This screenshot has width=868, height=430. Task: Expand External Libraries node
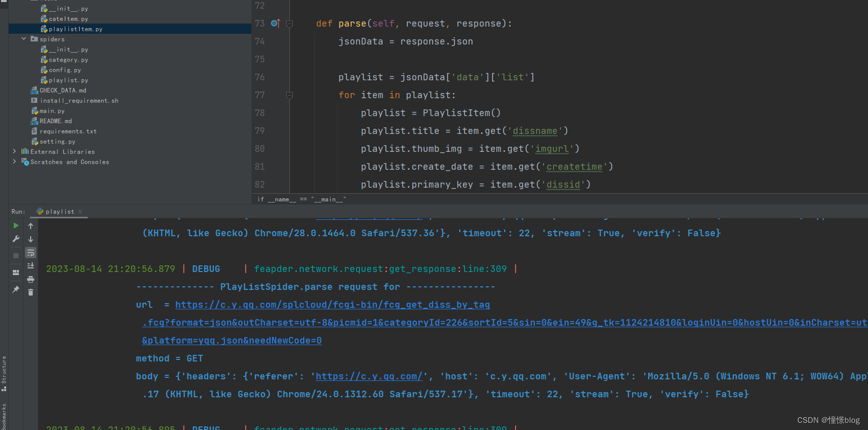14,151
